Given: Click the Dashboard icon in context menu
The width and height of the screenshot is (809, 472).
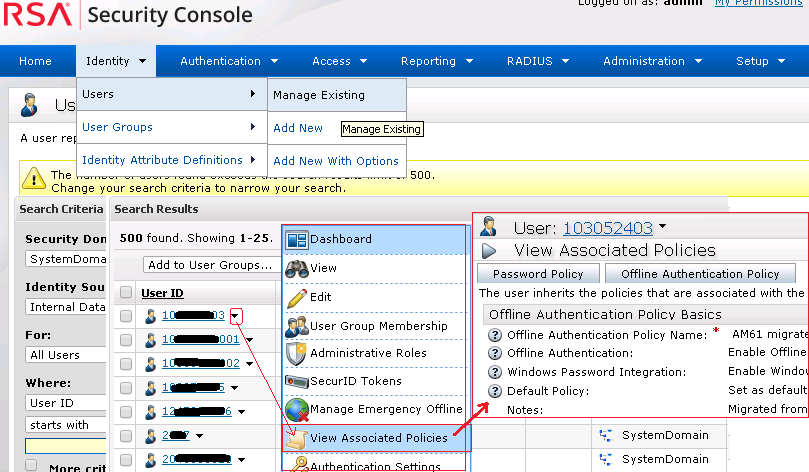Looking at the screenshot, I should (297, 240).
